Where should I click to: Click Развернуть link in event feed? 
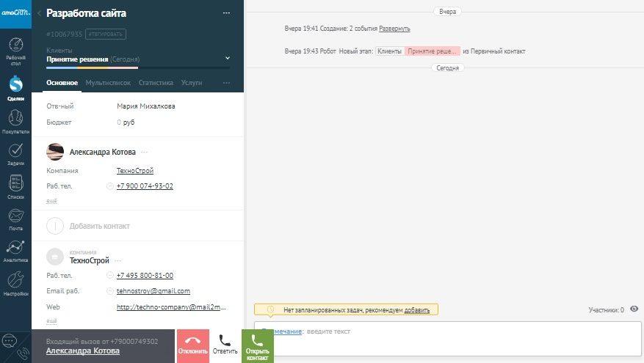click(x=394, y=29)
